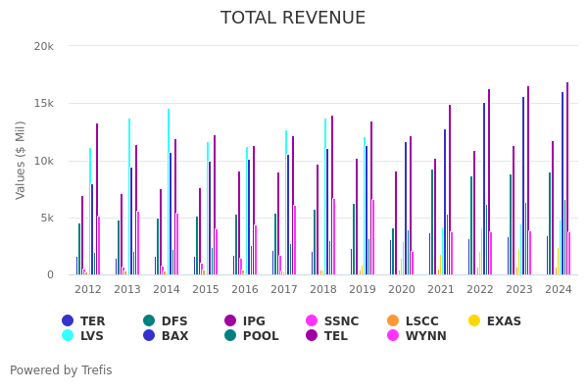Screen dimensions: 588x392
Task: Click the cyan LVS bar for 2014
Action: coord(169,191)
